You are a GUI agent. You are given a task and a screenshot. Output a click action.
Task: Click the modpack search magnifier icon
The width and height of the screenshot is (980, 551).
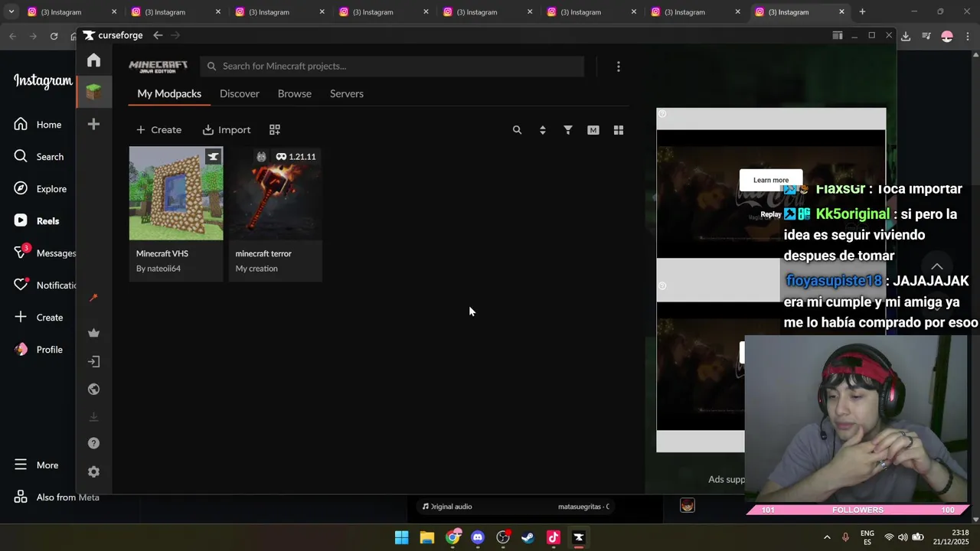click(x=517, y=130)
